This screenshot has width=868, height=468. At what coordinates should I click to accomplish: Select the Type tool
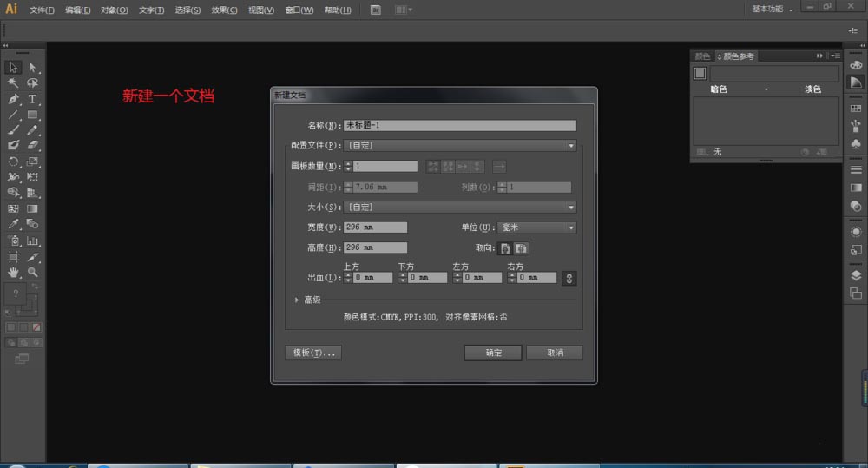point(32,99)
